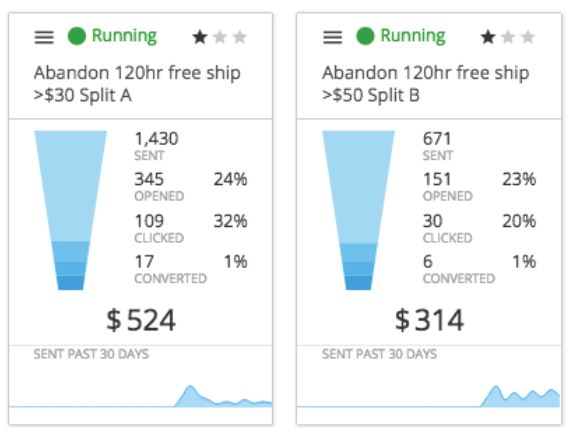575x428 pixels.
Task: Click Split B sent past 30 days sparkline
Action: coord(428,396)
